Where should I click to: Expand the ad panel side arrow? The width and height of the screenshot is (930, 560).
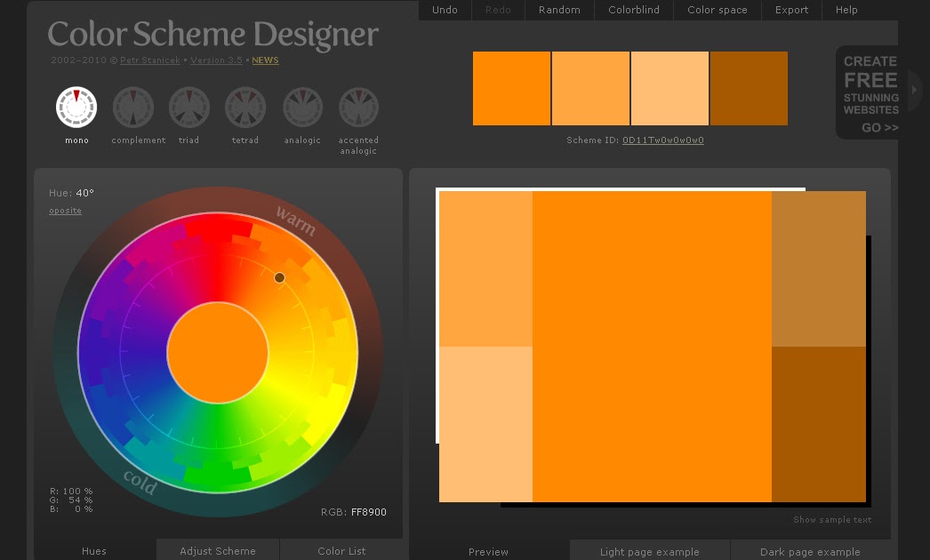(x=914, y=90)
